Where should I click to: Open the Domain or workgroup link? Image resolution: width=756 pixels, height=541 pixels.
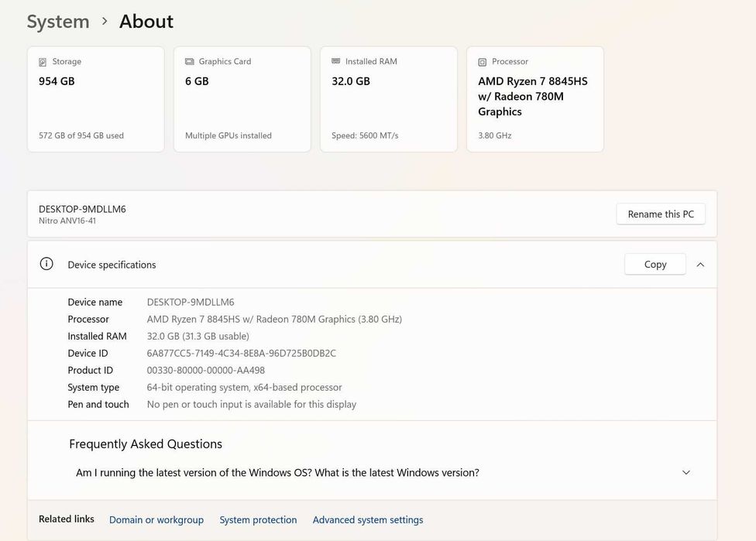click(156, 520)
